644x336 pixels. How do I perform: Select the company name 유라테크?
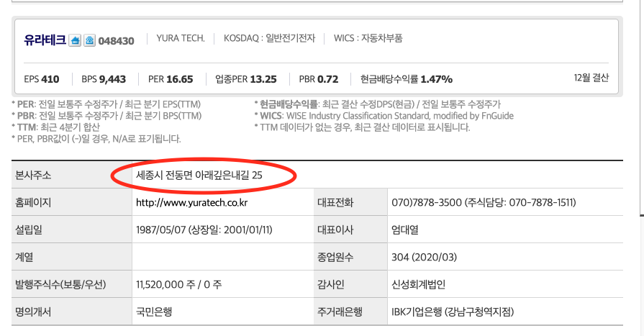point(45,40)
